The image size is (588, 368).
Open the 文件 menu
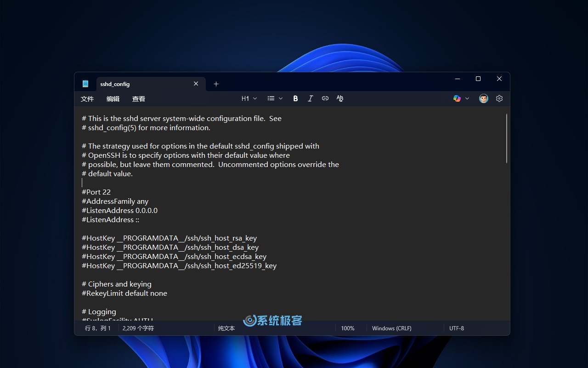pyautogui.click(x=87, y=98)
